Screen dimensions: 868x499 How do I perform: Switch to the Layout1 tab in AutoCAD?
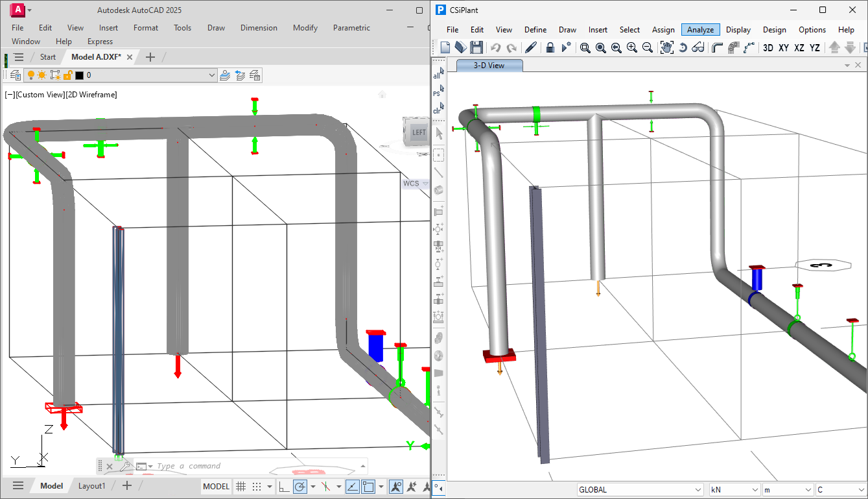[91, 486]
